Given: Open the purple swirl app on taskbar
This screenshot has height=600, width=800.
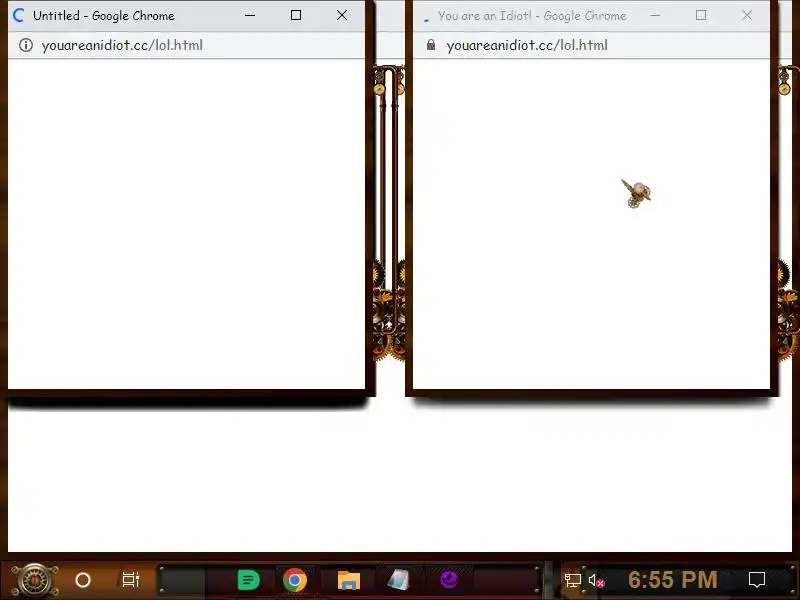Looking at the screenshot, I should [x=448, y=580].
